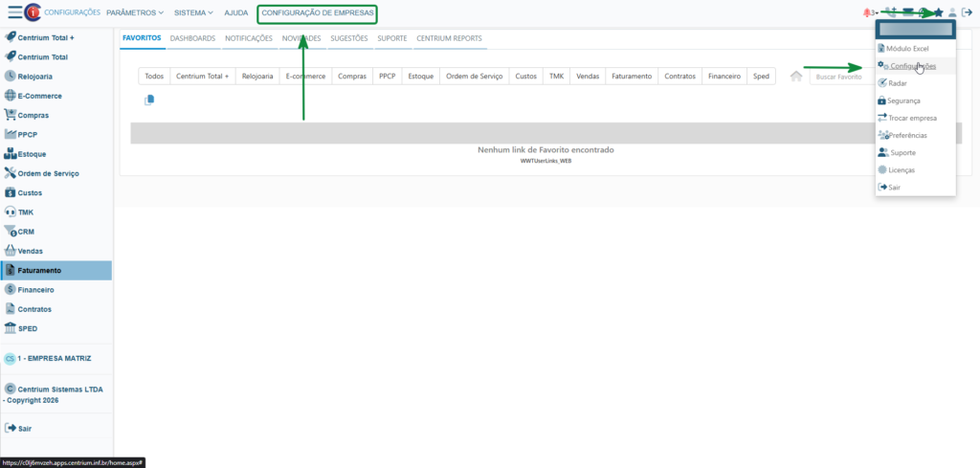The height and width of the screenshot is (468, 980).
Task: Open the notification count dropdown arrow
Action: tap(878, 13)
